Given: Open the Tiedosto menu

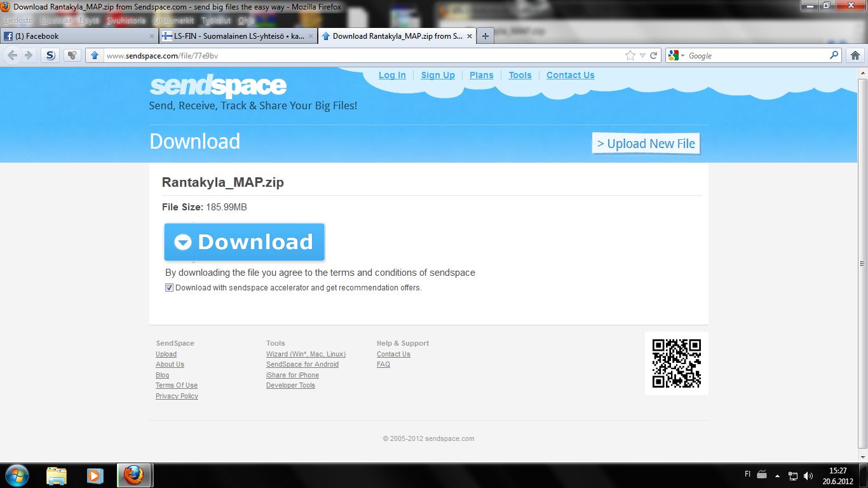Looking at the screenshot, I should coord(18,20).
